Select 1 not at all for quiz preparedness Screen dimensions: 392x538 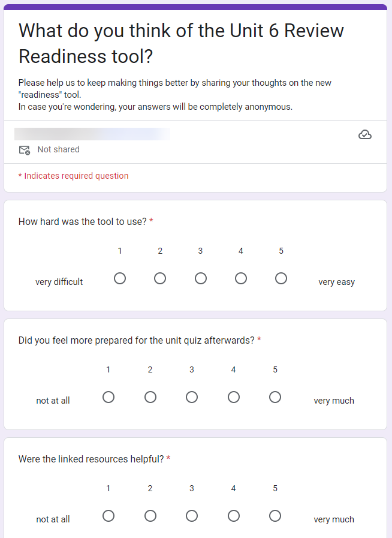coord(108,397)
